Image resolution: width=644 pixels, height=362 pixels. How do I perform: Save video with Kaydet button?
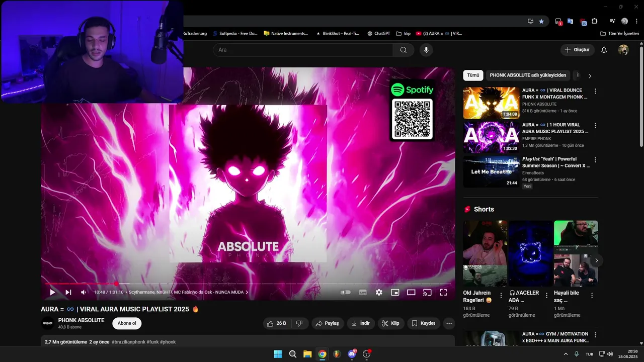pyautogui.click(x=424, y=323)
